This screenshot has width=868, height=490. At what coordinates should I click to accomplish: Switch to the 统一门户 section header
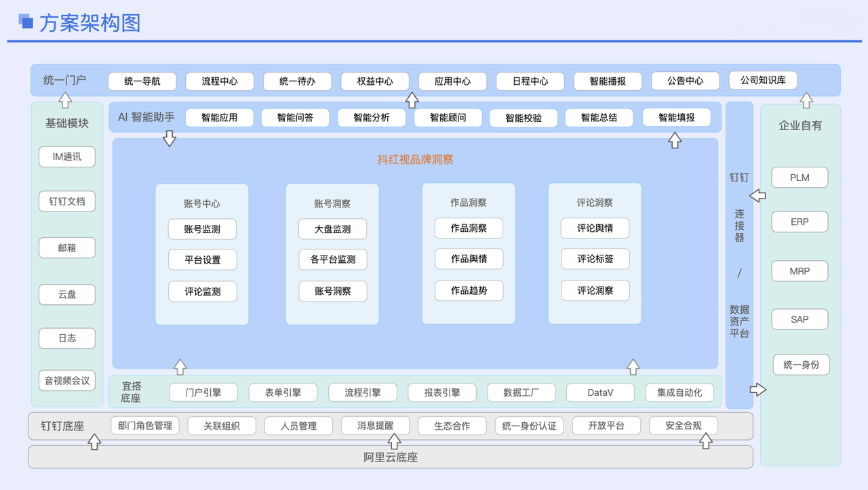[x=65, y=79]
